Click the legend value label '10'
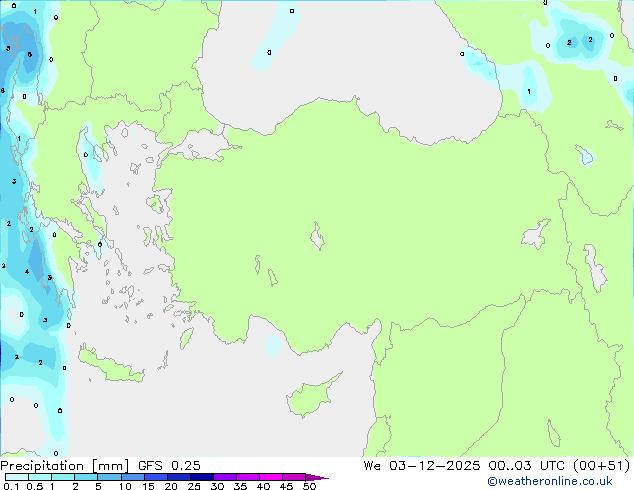The image size is (634, 490). 125,486
